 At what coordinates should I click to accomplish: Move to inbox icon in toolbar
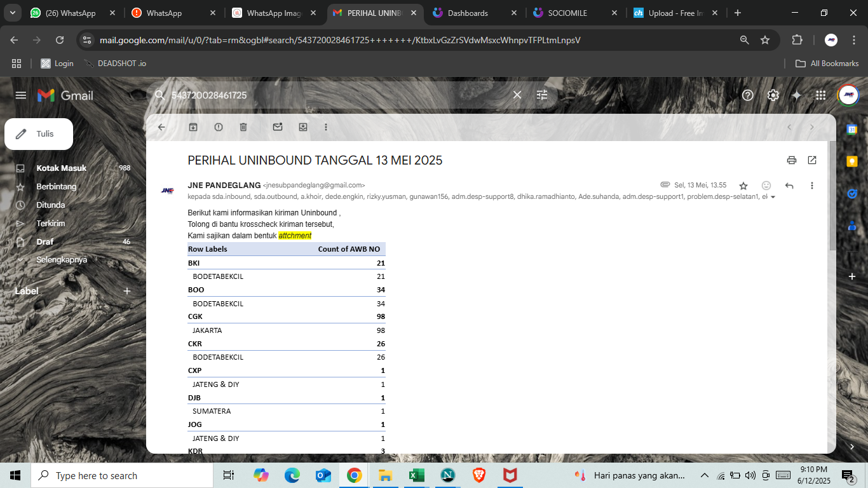pyautogui.click(x=303, y=127)
